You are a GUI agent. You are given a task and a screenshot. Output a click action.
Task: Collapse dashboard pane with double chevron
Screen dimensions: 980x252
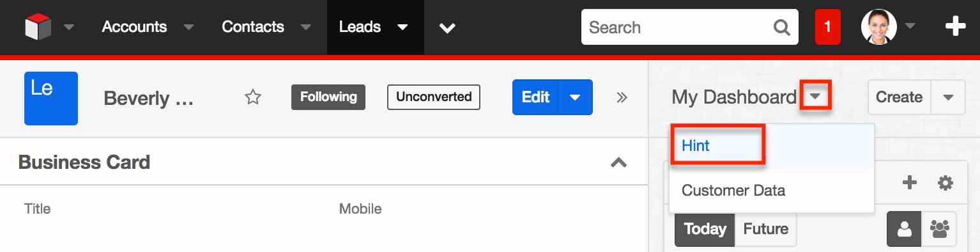(x=622, y=97)
